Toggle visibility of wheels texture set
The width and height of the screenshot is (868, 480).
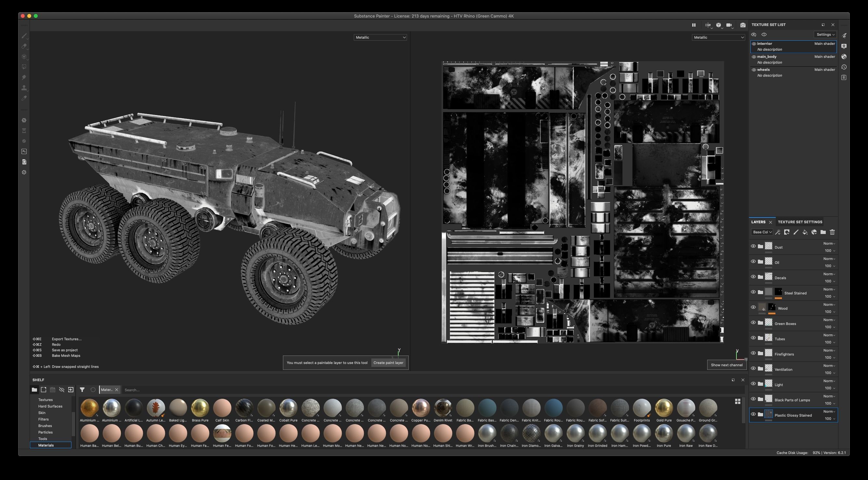coord(754,70)
